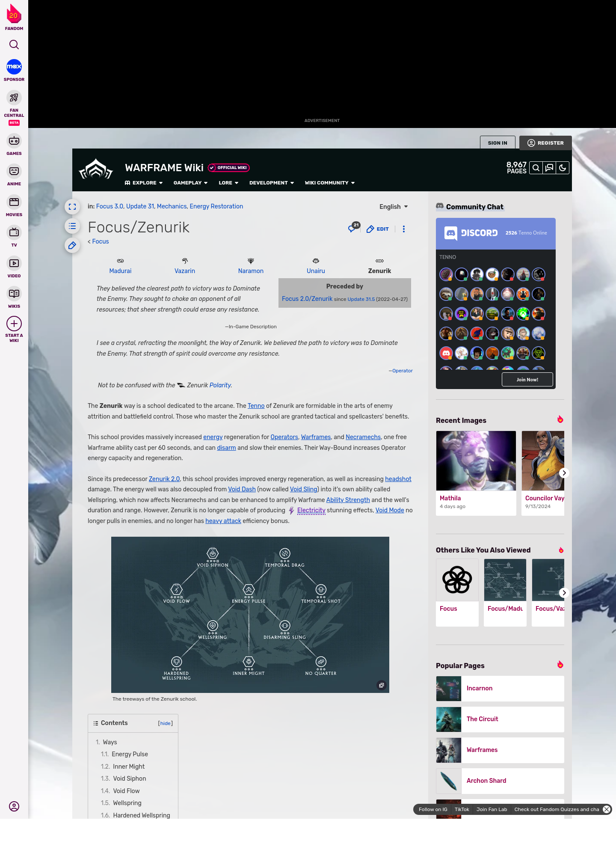This screenshot has height=856, width=616.
Task: Open the Archon Shard popular page
Action: tap(500, 781)
